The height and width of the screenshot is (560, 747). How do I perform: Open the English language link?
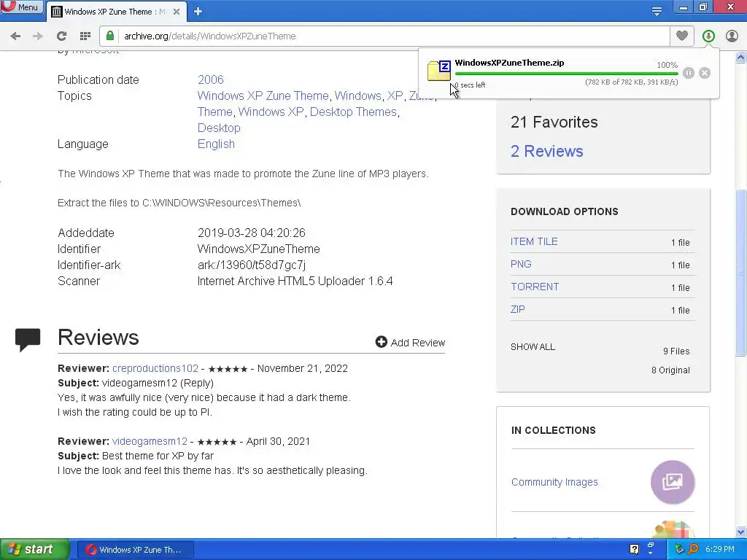tap(216, 144)
